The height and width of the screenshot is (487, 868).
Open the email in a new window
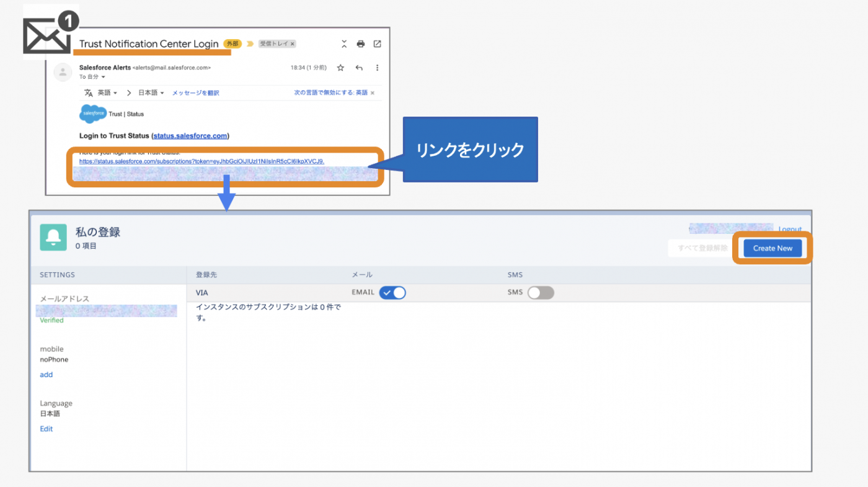pos(377,44)
